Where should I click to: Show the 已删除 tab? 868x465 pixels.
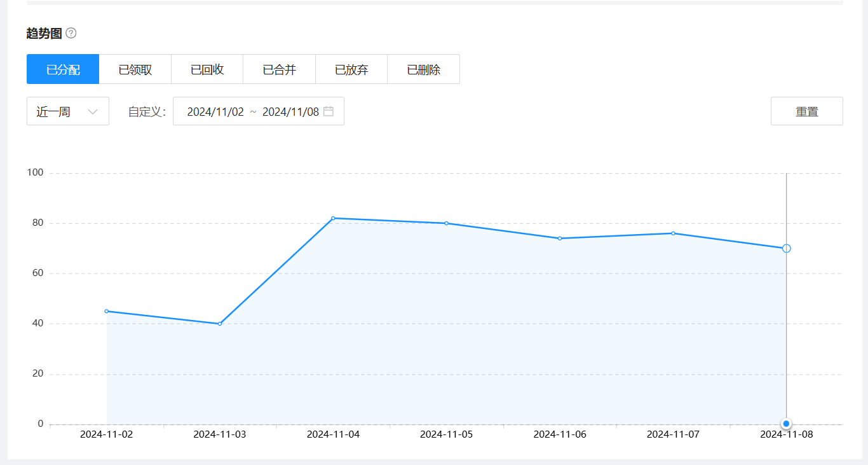(x=424, y=69)
